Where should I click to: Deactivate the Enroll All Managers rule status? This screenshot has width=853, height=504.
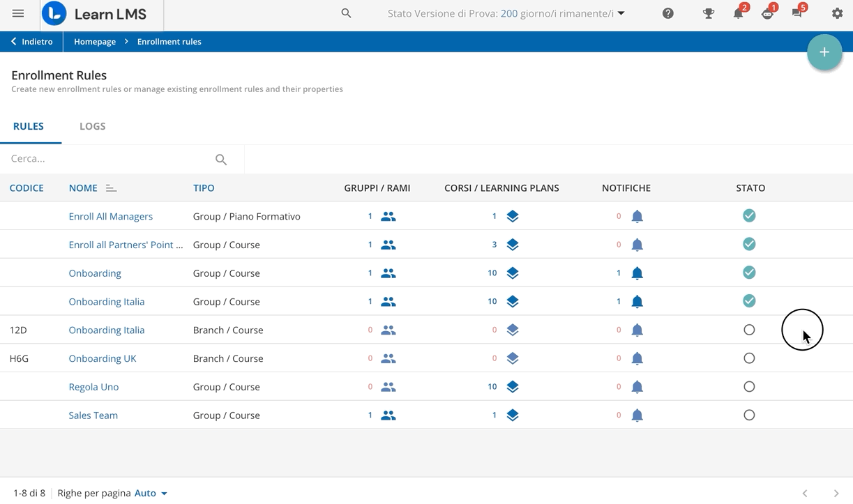click(x=749, y=216)
